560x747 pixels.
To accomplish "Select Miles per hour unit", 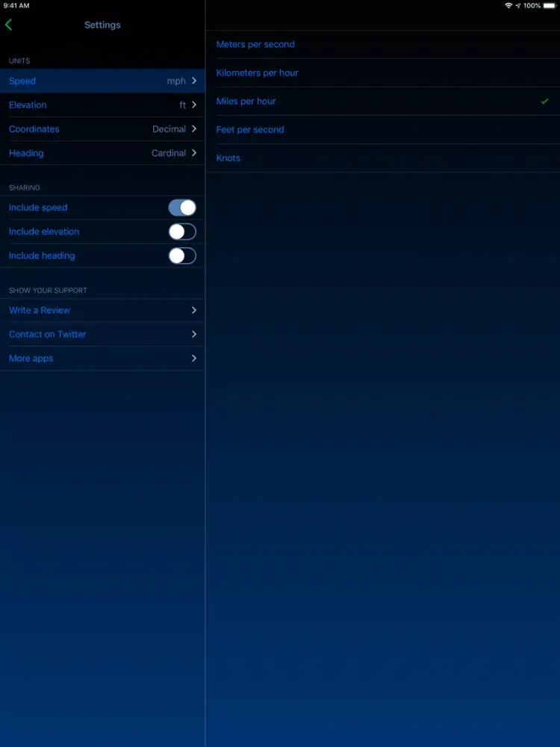I will (x=383, y=101).
